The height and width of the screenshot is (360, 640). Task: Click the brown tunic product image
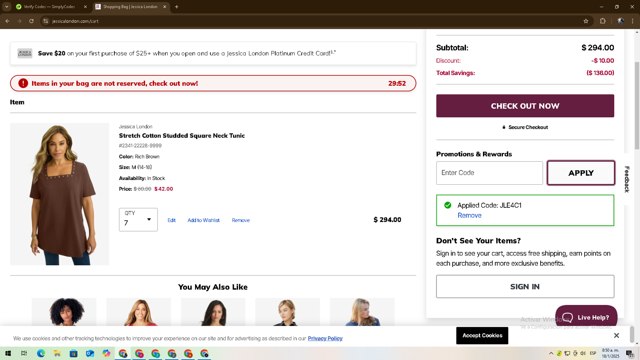[x=60, y=194]
